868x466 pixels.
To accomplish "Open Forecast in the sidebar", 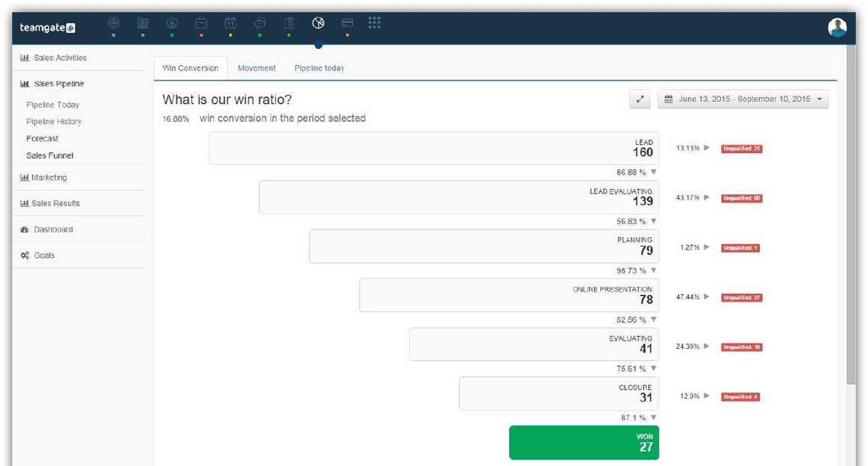I will click(x=42, y=138).
